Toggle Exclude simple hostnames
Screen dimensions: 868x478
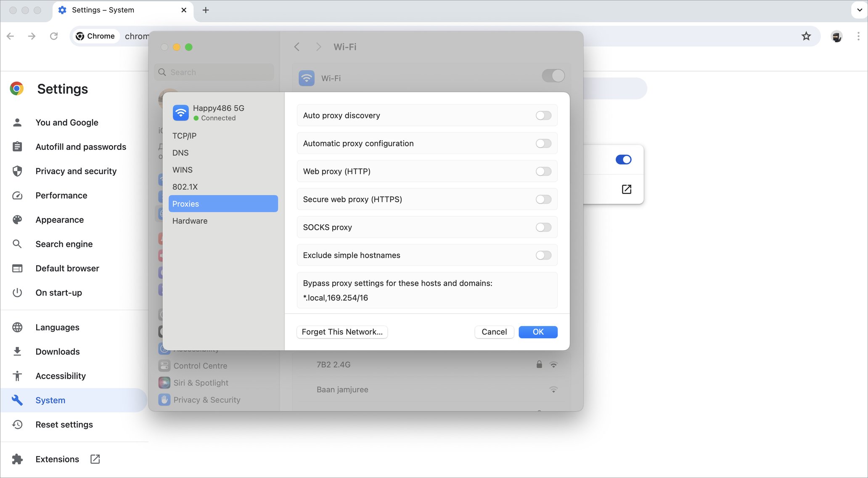pos(543,255)
